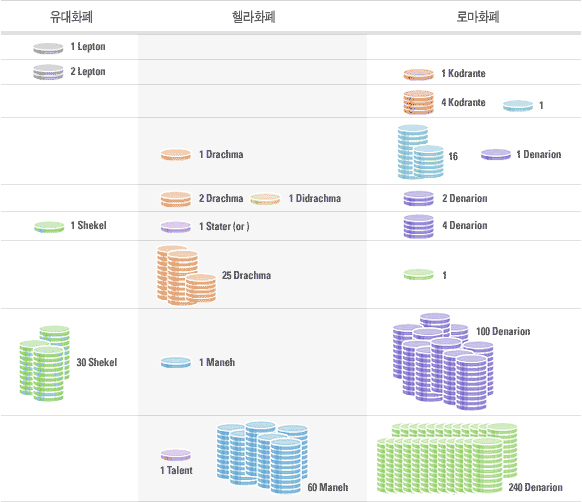Select the 240 Denarion green stacks
Image resolution: width=582 pixels, height=502 pixels.
tap(447, 459)
